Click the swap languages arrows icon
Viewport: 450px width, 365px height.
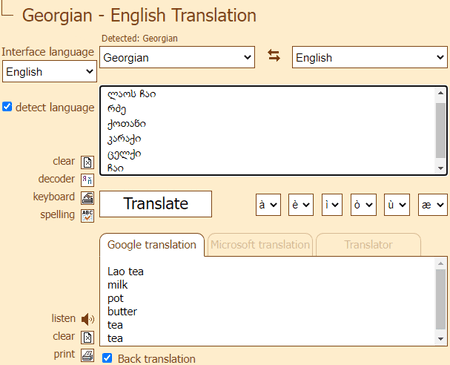pyautogui.click(x=274, y=56)
